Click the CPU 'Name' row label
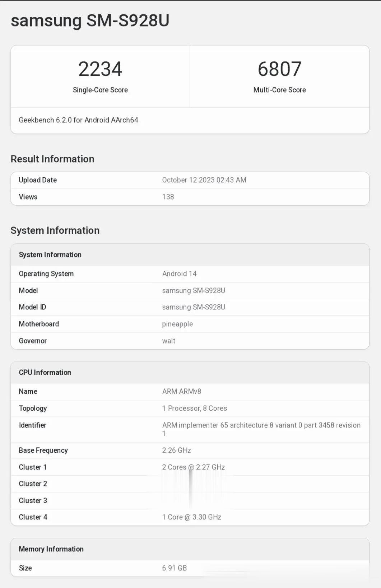Screen dimensions: 381x588 point(28,391)
